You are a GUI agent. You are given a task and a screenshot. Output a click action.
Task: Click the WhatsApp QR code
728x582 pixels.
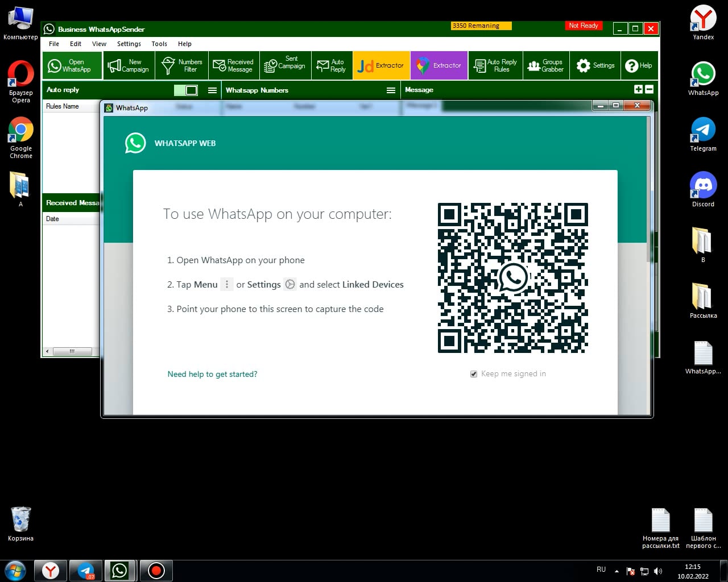point(513,278)
